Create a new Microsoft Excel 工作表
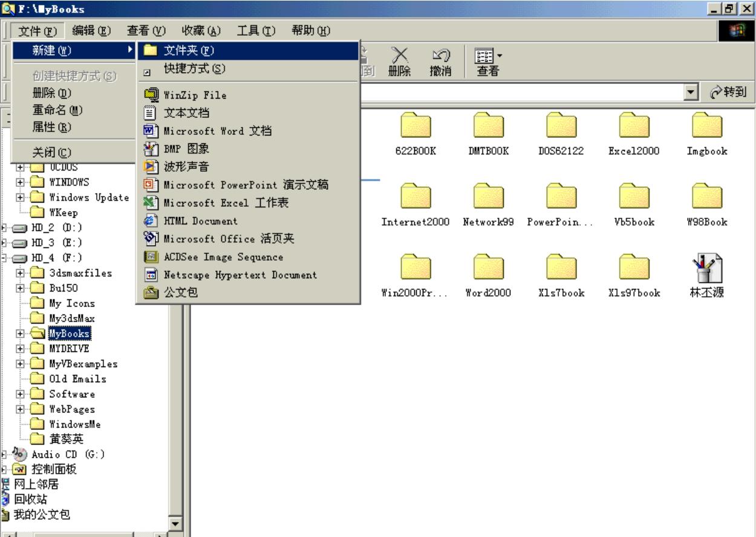Viewport: 756px width, 537px height. pos(248,203)
